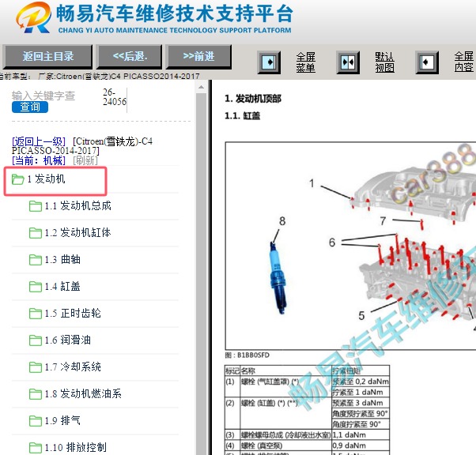The width and height of the screenshot is (476, 455).
Task: Select 默认视图 label in toolbar
Action: (x=384, y=62)
